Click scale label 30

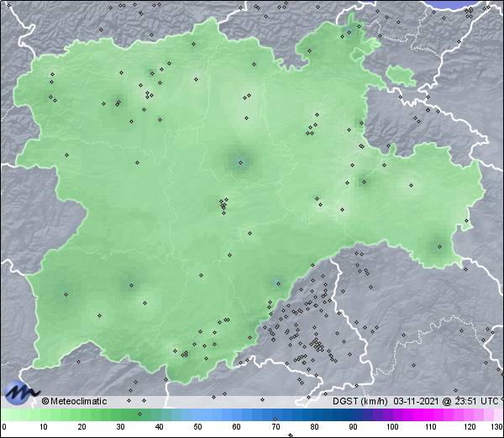click(120, 426)
